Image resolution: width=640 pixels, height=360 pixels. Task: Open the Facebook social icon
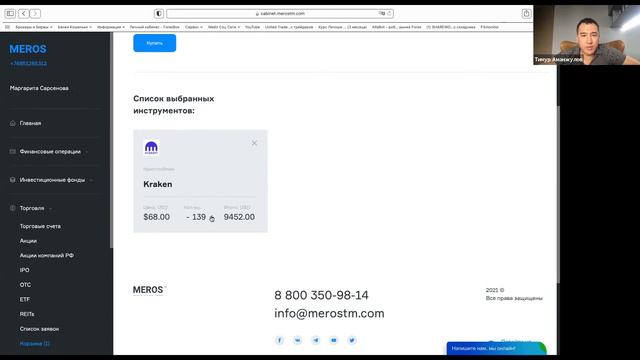280,340
